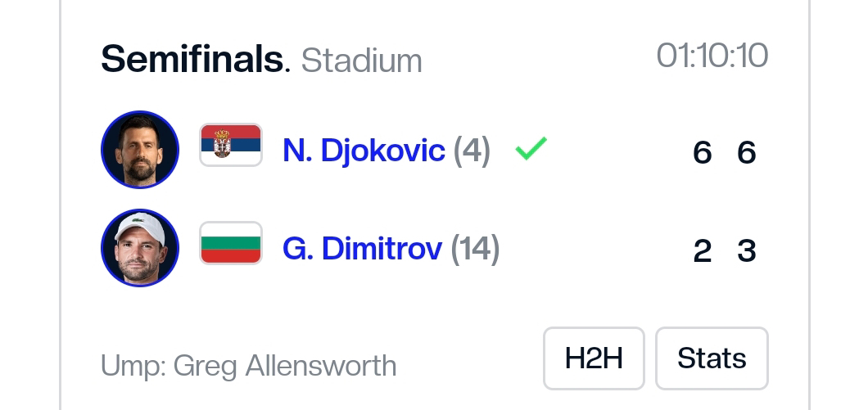Click the green winner checkmark icon
Viewport: 868px width, 410px height.
point(531,149)
